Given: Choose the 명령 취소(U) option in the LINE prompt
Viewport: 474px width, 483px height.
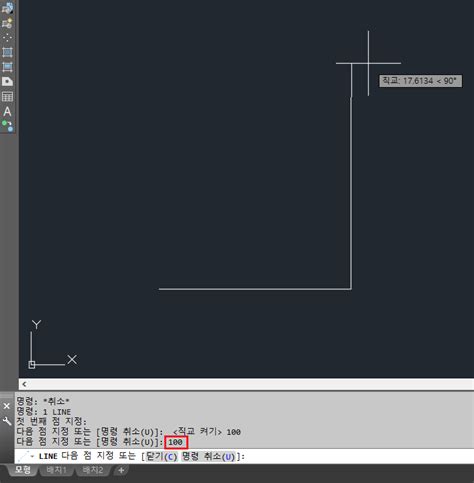Looking at the screenshot, I should 208,456.
